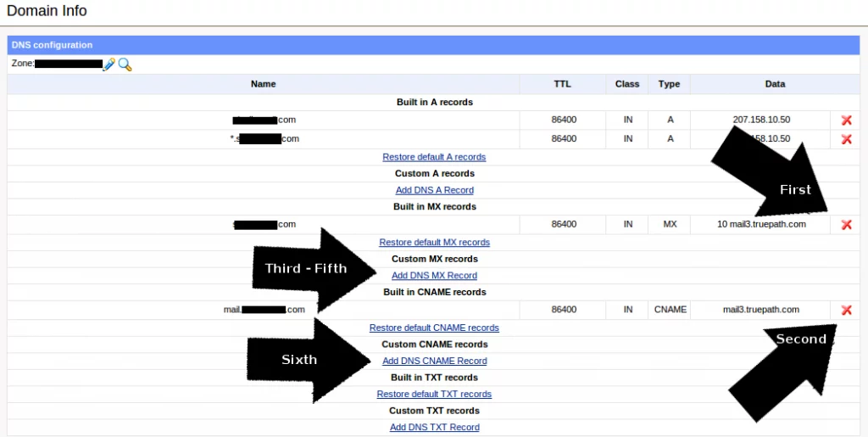The image size is (868, 437).
Task: Delete the wildcard A record with red X
Action: pyautogui.click(x=846, y=139)
